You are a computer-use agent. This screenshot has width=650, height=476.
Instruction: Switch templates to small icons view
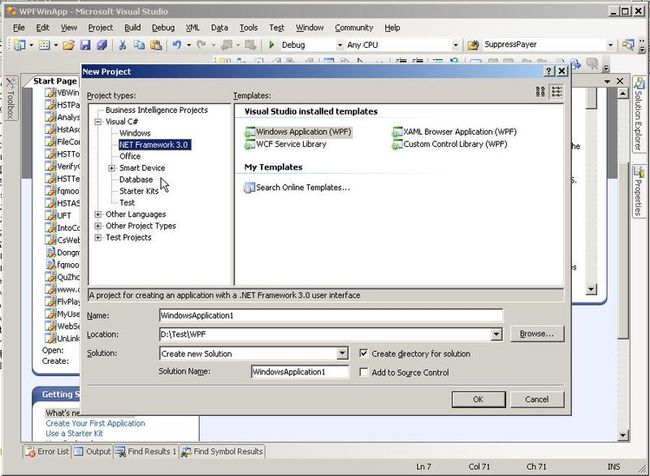[x=557, y=91]
